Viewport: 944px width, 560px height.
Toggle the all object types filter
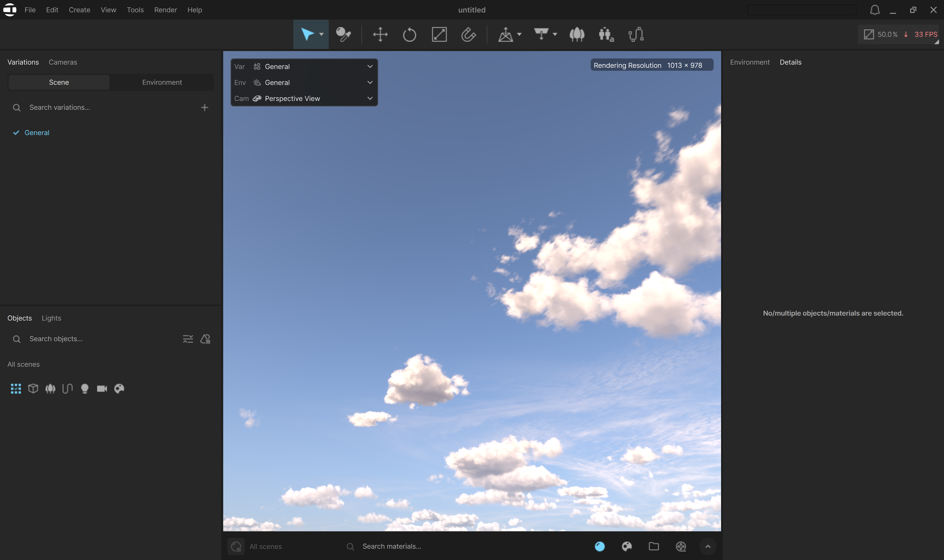point(16,389)
